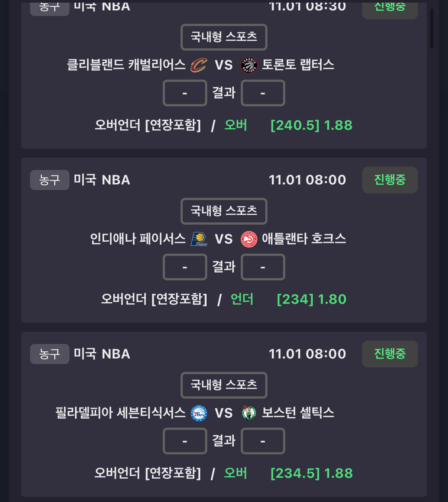The height and width of the screenshot is (502, 448).
Task: Click the Indiana Pacers score box
Action: [x=185, y=267]
